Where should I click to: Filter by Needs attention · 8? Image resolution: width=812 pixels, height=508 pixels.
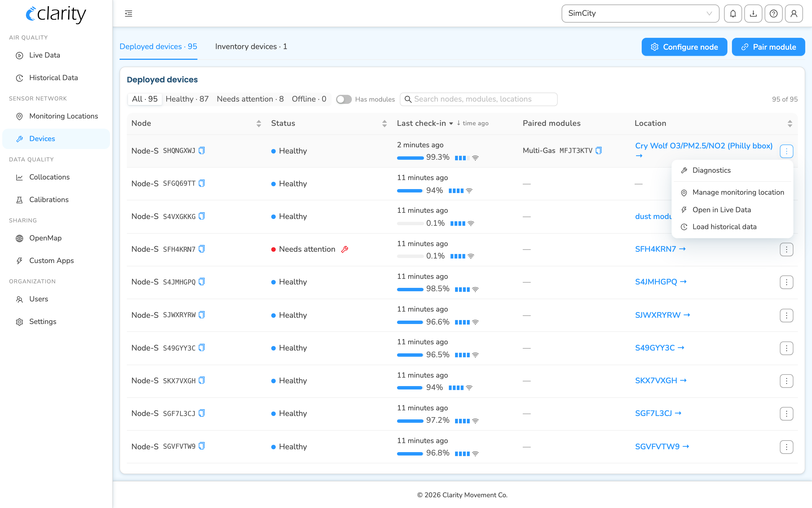(x=250, y=99)
